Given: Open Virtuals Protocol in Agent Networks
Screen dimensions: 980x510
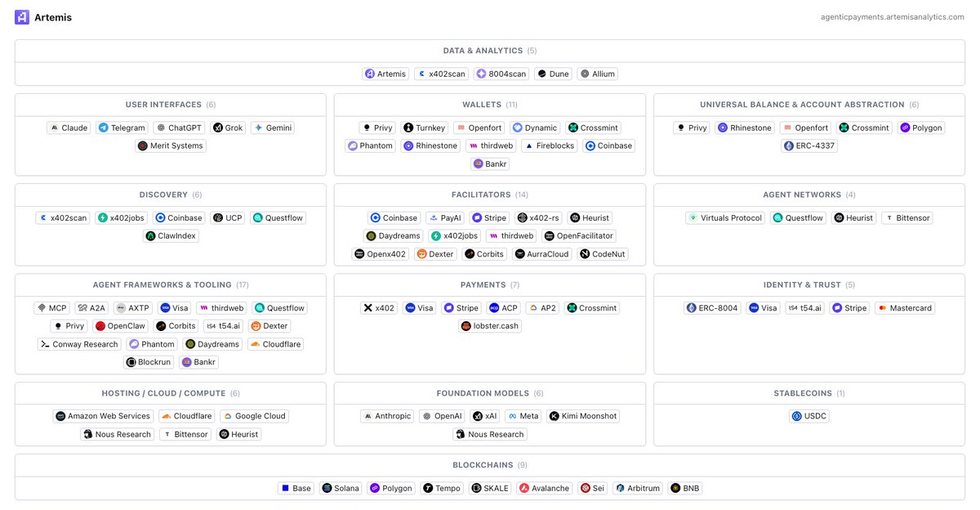Looking at the screenshot, I should (x=725, y=217).
